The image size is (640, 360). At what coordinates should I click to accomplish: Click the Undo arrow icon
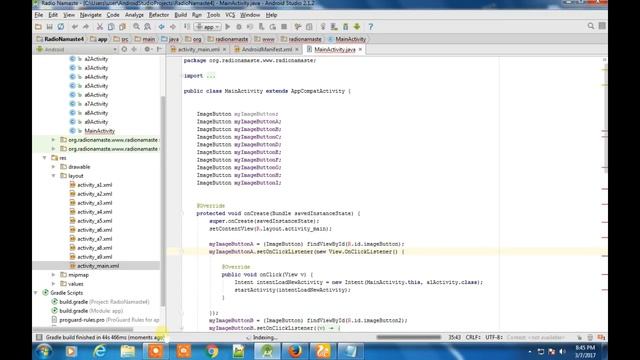(75, 27)
